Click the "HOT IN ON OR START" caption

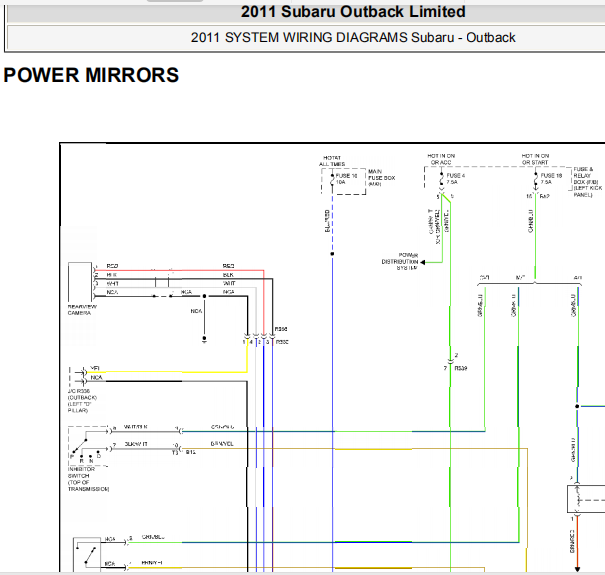[535, 159]
